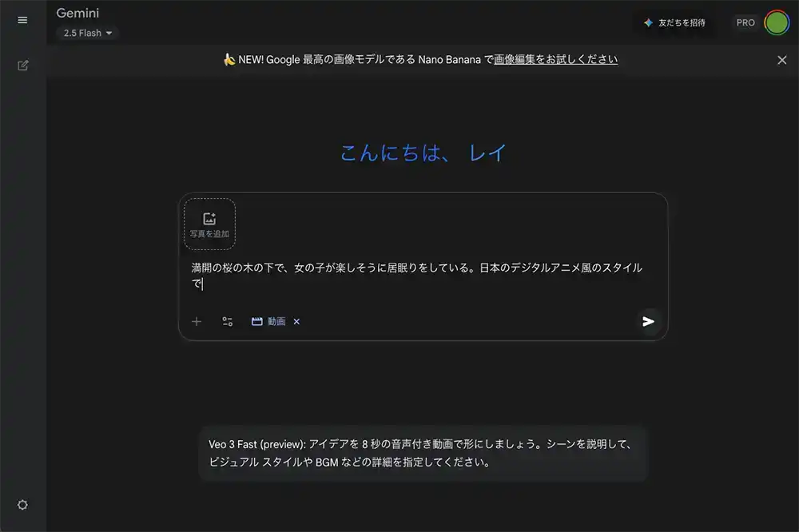Click the plus icon to attach files
Image resolution: width=799 pixels, height=532 pixels.
pyautogui.click(x=197, y=321)
